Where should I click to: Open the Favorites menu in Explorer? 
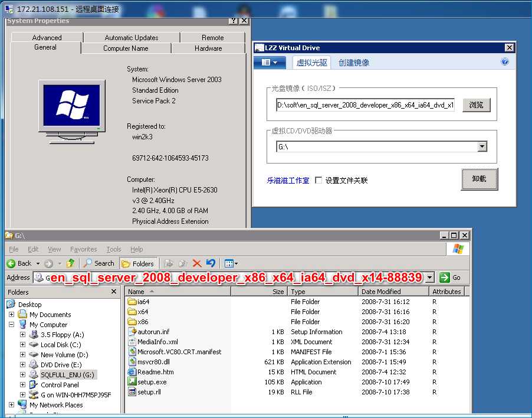pos(84,249)
